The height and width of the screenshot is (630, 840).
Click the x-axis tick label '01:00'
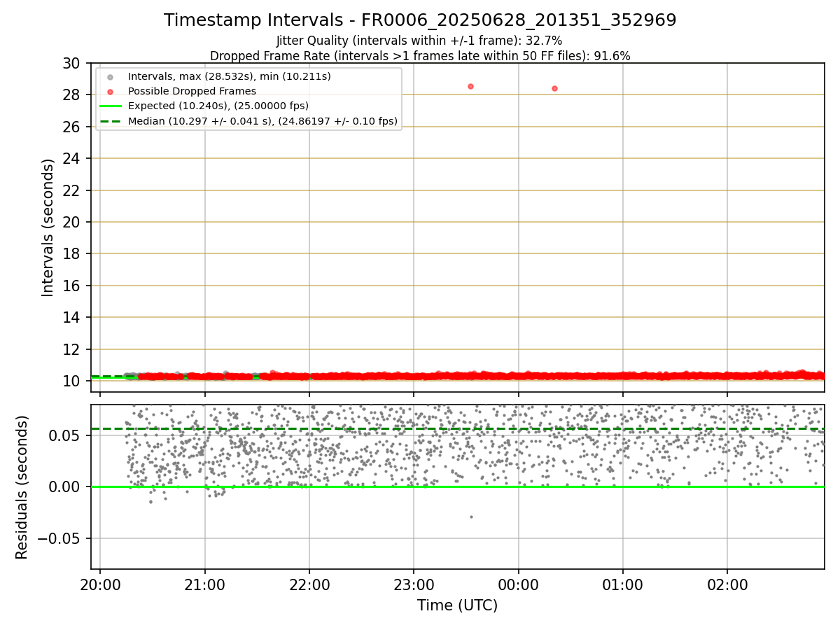[623, 584]
